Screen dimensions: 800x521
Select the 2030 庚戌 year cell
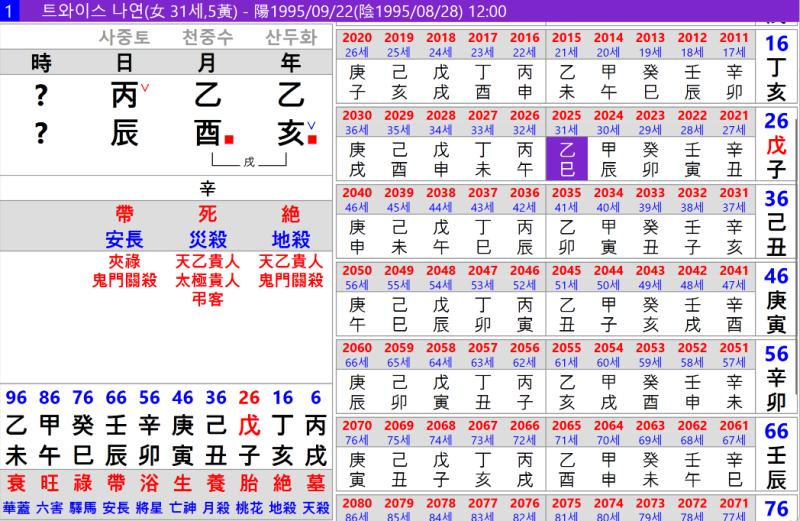(x=357, y=145)
